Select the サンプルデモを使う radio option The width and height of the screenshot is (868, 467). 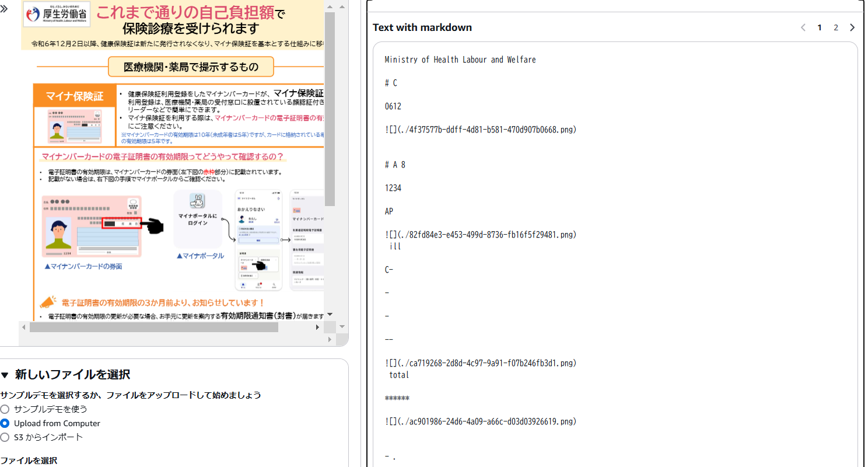(5, 409)
